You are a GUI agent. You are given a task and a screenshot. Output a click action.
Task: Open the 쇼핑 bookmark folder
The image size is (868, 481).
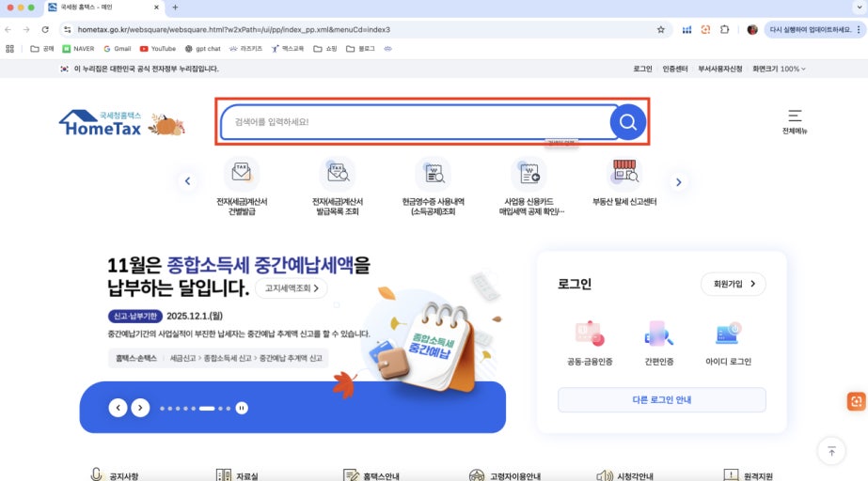click(325, 49)
